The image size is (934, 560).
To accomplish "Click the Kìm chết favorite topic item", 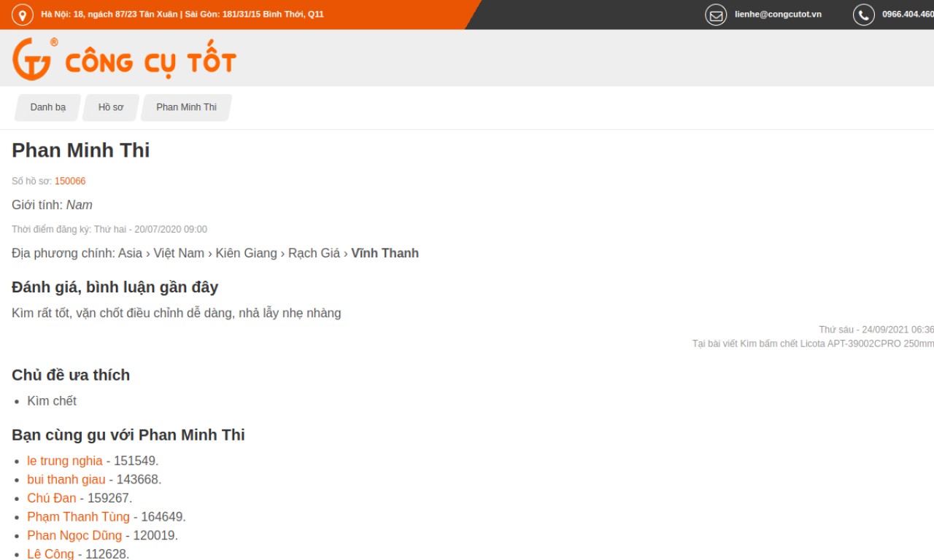I will (x=52, y=401).
